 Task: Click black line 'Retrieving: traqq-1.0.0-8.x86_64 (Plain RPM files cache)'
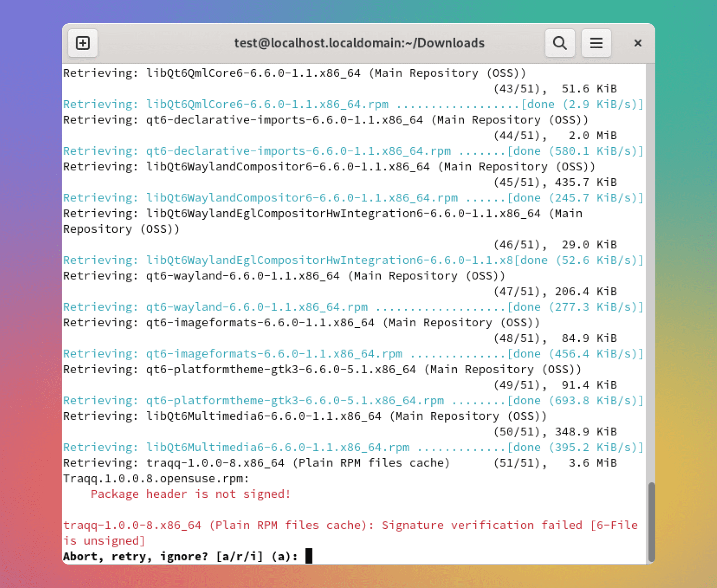pyautogui.click(x=256, y=463)
